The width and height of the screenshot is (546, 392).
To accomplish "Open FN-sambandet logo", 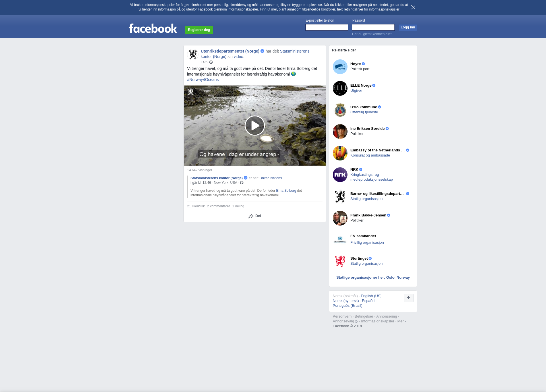I will (340, 240).
